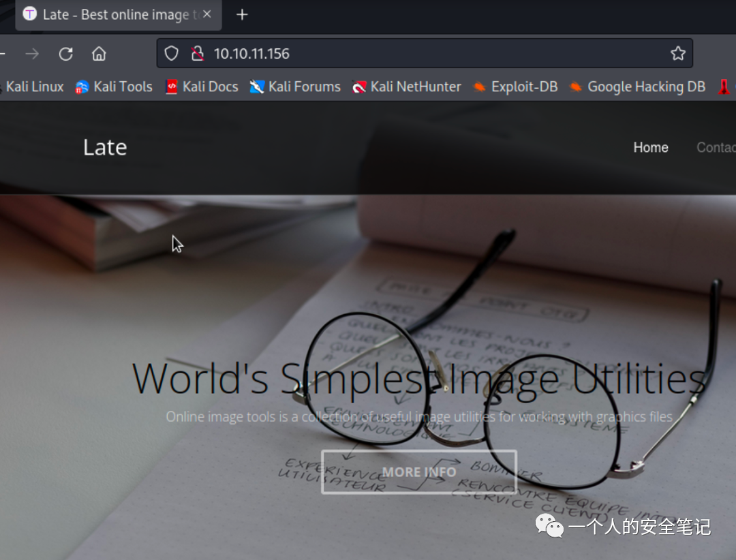
Task: Click the MORE INFO button
Action: pos(419,471)
